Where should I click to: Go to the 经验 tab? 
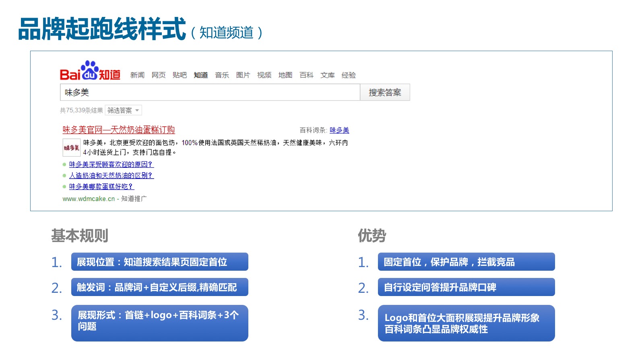click(349, 75)
